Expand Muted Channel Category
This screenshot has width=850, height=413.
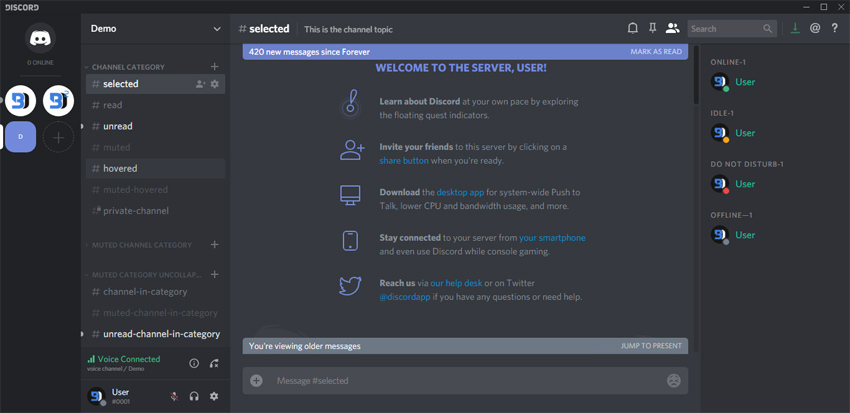pyautogui.click(x=141, y=245)
